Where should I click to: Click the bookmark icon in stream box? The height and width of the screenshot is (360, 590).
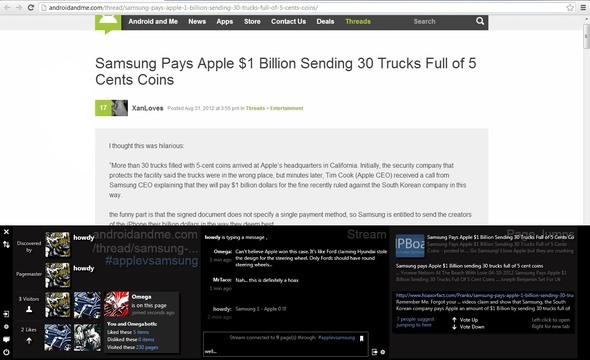coord(362,339)
